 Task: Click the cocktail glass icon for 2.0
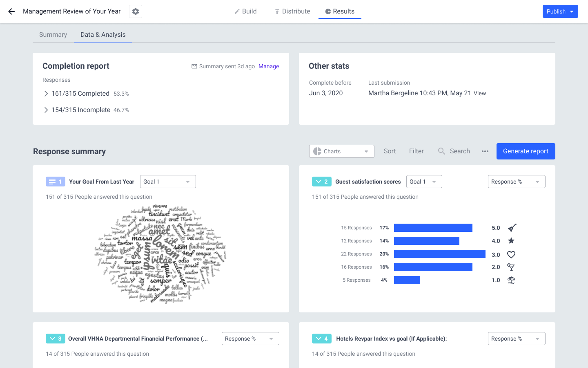511,267
